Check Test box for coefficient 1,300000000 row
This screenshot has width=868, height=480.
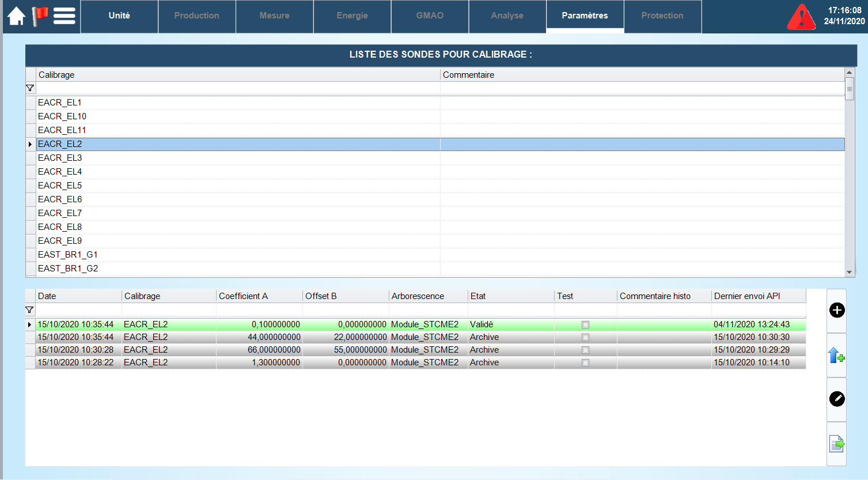(x=585, y=363)
